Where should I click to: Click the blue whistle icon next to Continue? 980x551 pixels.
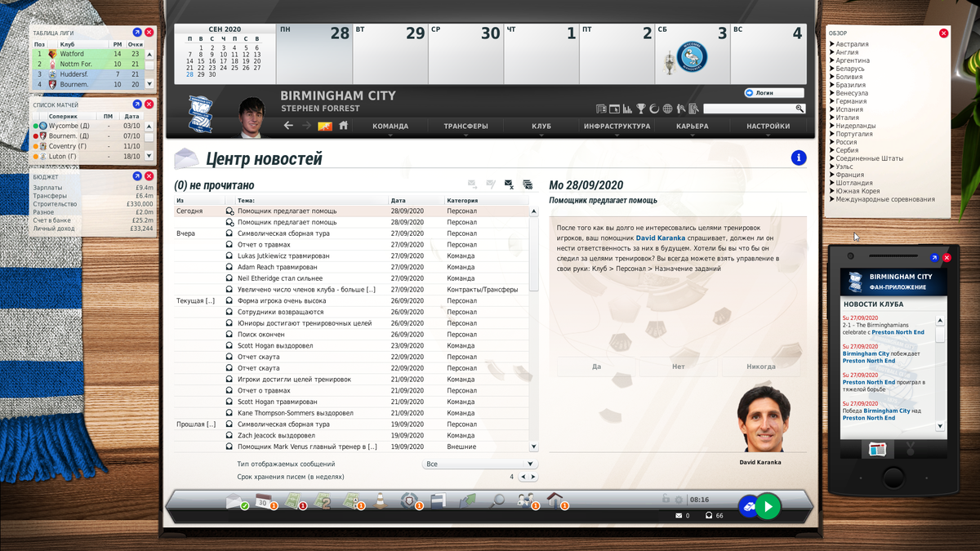[747, 506]
